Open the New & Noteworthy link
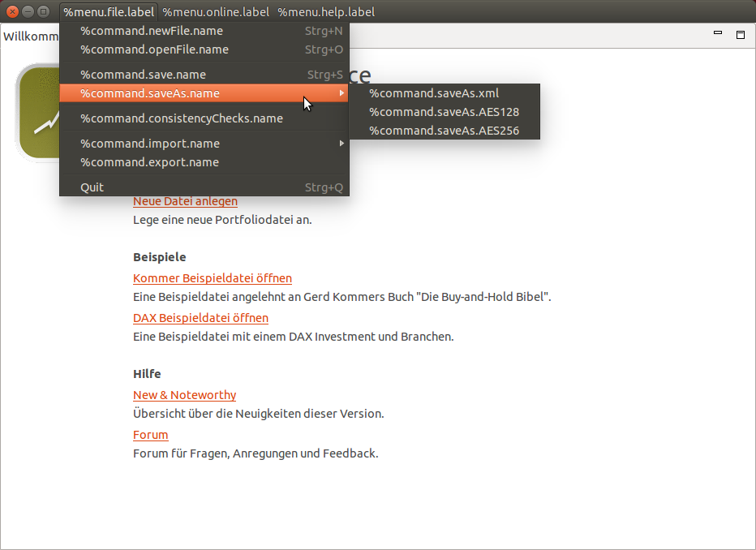 click(184, 395)
